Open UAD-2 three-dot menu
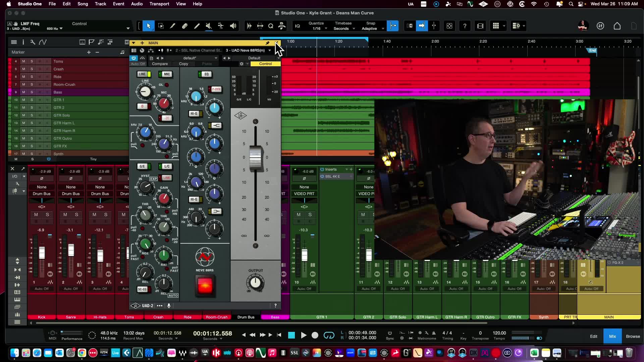 [160, 306]
